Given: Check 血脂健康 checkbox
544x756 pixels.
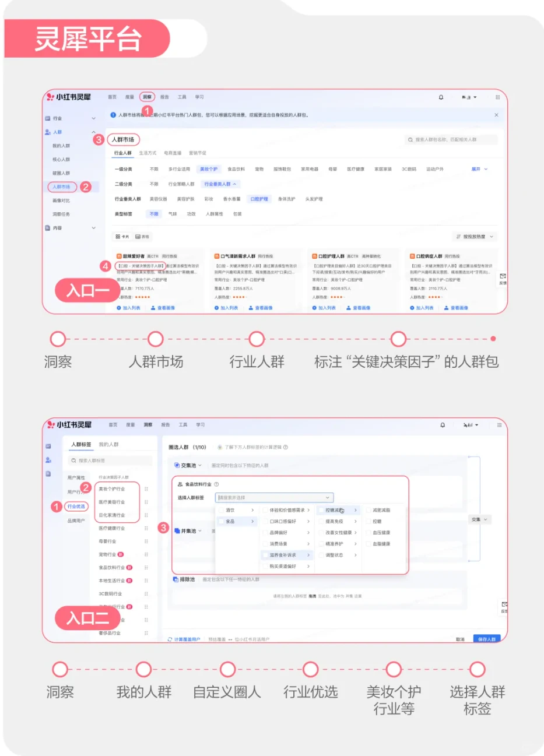Looking at the screenshot, I should [x=368, y=544].
